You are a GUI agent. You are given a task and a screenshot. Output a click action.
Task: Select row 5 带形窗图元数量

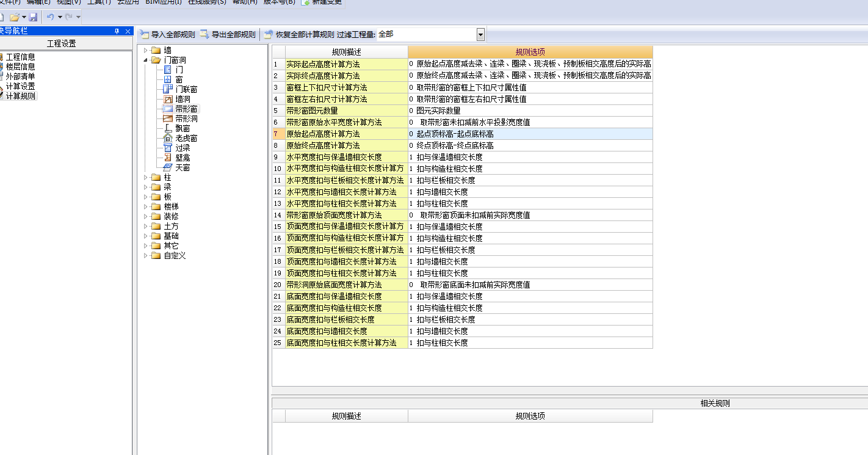coord(347,111)
